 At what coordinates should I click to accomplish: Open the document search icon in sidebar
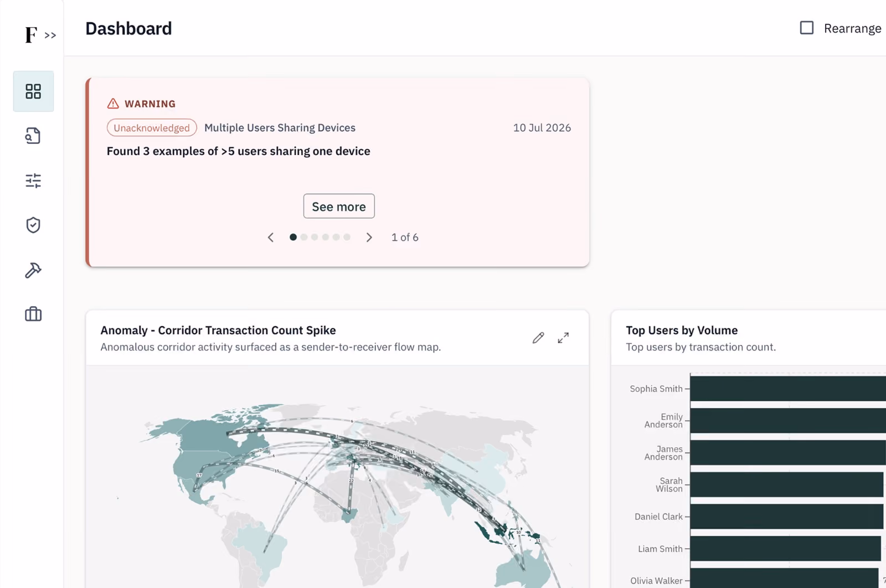click(33, 136)
